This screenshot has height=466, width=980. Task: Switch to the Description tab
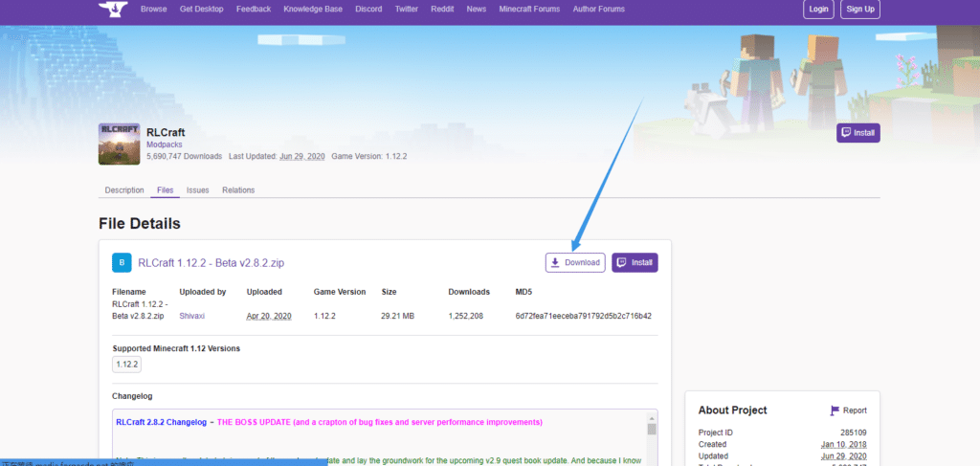pos(124,190)
